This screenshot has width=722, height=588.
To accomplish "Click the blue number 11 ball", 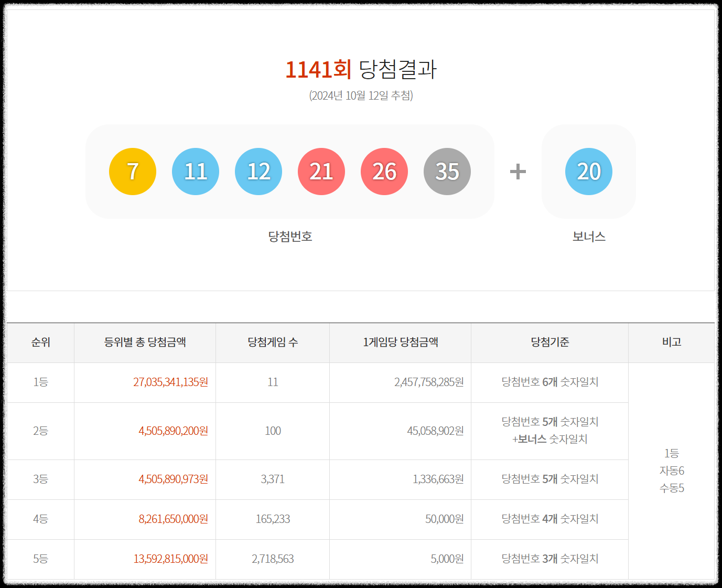I will [196, 172].
